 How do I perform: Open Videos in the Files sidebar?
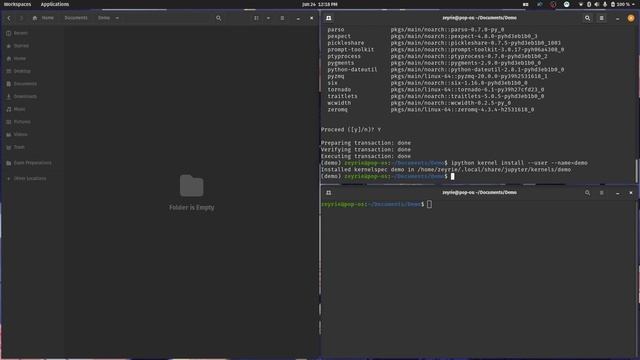tap(32, 134)
